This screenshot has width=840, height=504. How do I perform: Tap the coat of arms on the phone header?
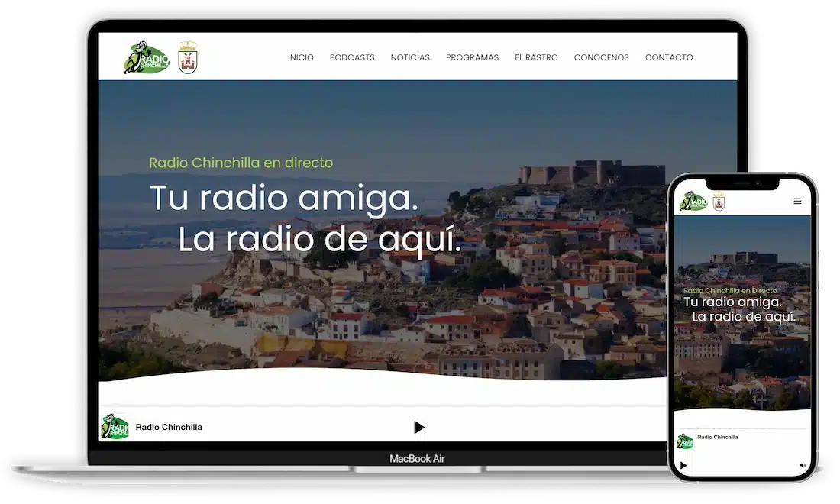(719, 202)
